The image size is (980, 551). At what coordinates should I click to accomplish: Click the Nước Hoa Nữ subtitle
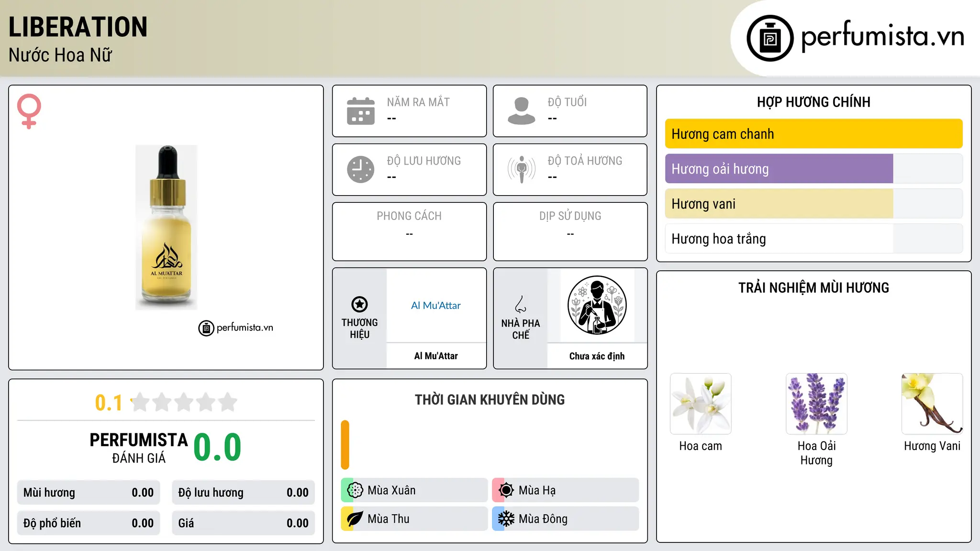click(60, 55)
